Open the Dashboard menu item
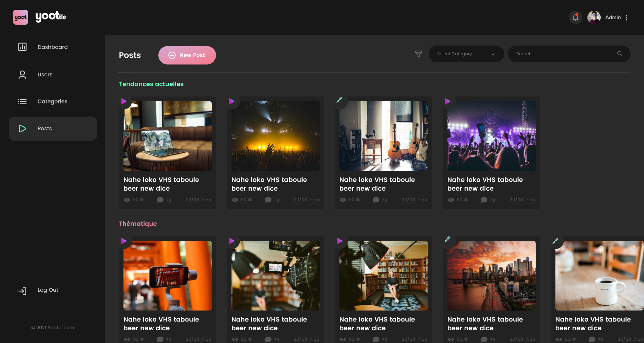The image size is (644, 343). [x=53, y=47]
